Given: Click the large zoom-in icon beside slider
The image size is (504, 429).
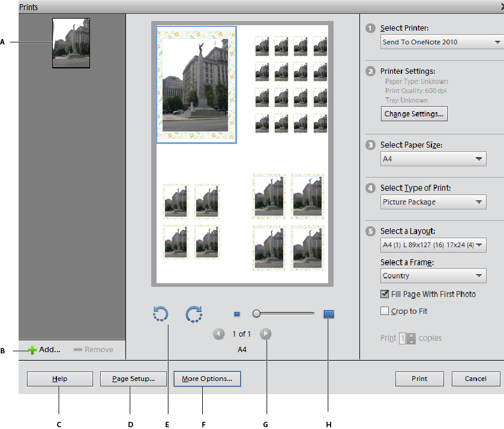Looking at the screenshot, I should (328, 313).
